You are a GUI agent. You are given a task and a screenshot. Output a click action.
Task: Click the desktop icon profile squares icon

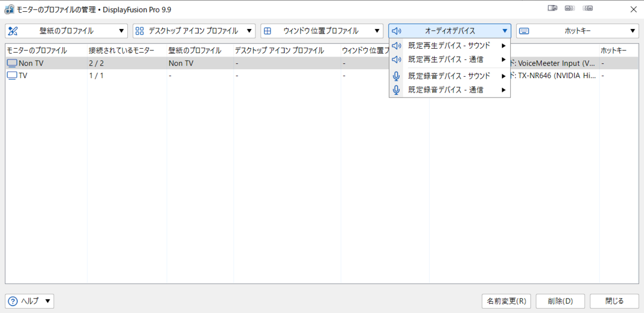coord(140,31)
